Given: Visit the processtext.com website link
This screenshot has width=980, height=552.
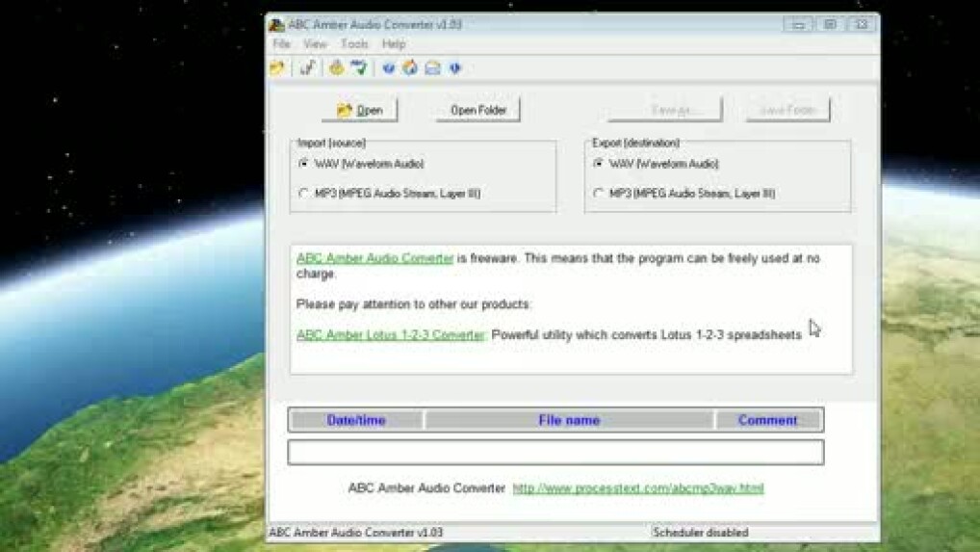Looking at the screenshot, I should click(637, 488).
